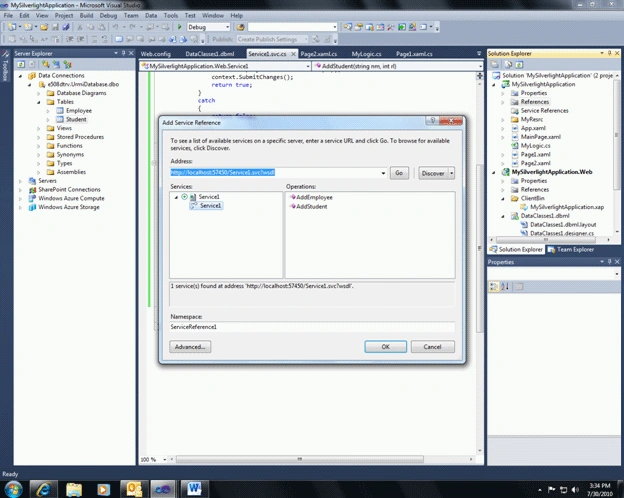The height and width of the screenshot is (498, 624).
Task: Click the Windows Start orb
Action: 13,489
